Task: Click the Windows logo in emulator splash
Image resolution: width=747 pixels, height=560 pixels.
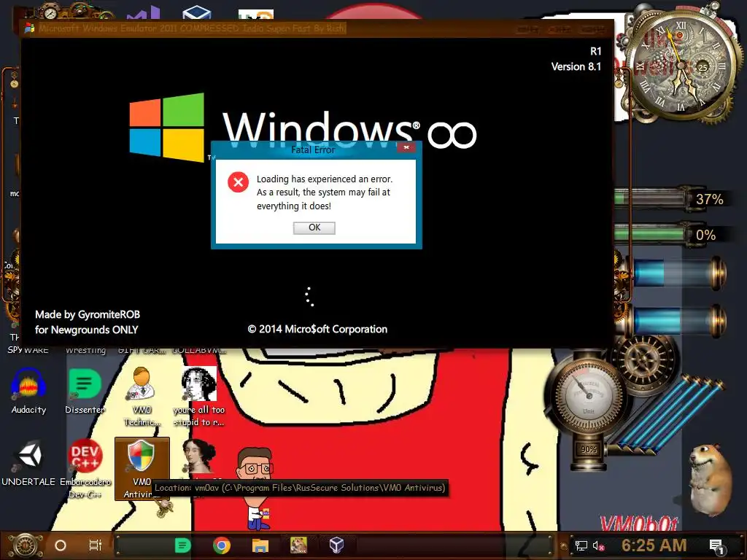Action: tap(167, 128)
